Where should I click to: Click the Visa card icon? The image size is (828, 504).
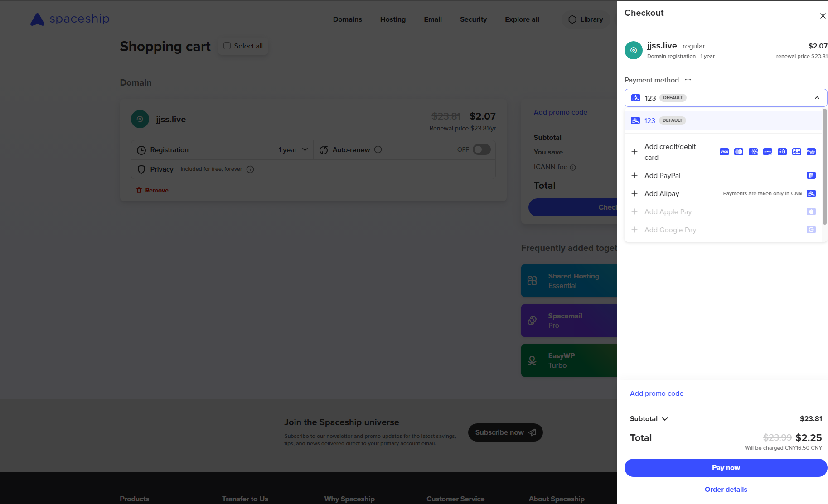[724, 152]
